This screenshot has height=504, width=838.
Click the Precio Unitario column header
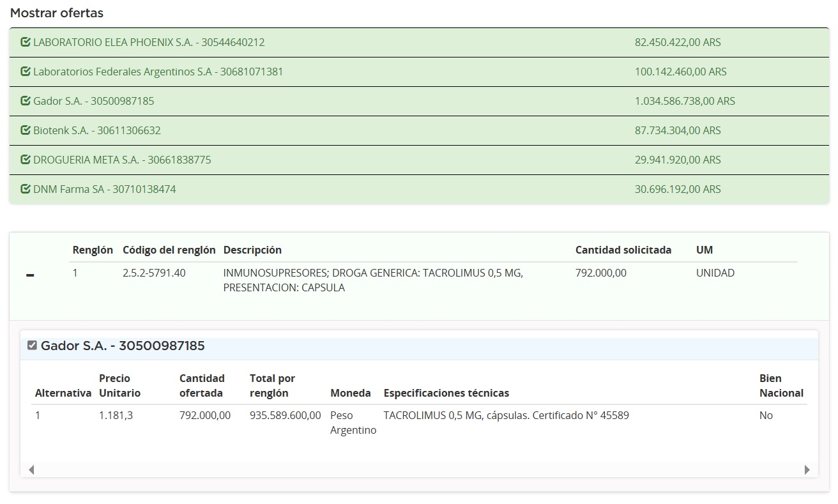[x=119, y=385]
